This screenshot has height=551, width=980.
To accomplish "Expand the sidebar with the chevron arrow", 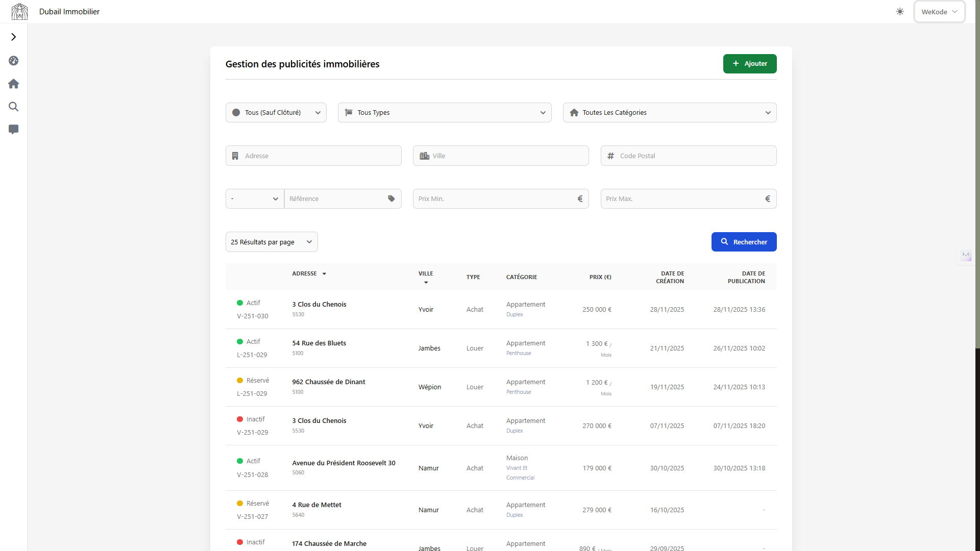I will tap(14, 37).
